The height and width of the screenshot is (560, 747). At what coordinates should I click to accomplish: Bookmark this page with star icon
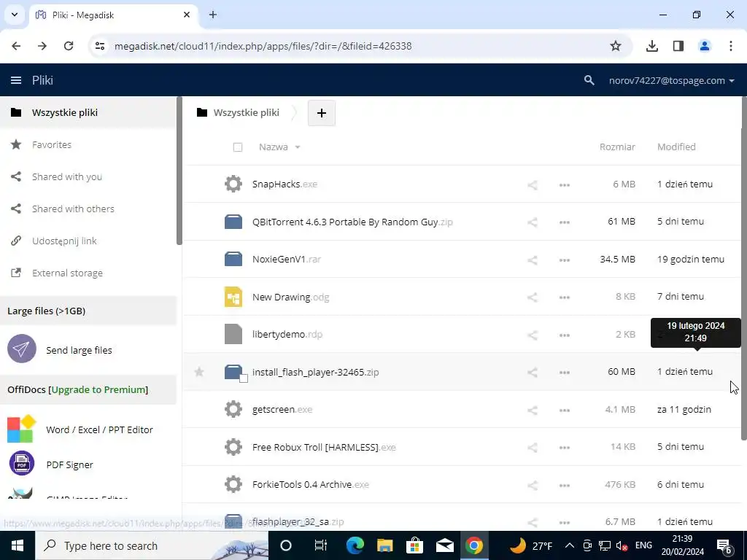coord(616,46)
